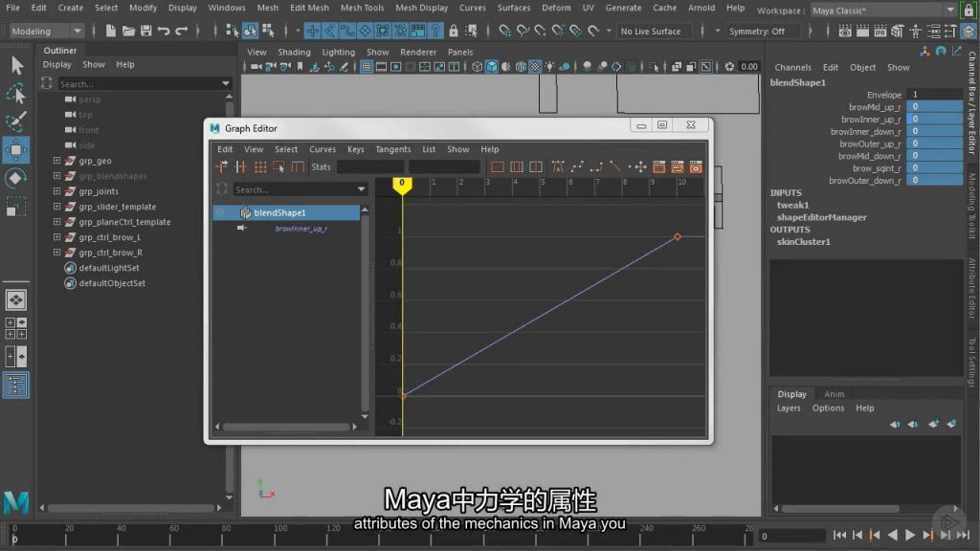The image size is (980, 551).
Task: Open Outliner search filter dropdown
Action: click(x=226, y=84)
